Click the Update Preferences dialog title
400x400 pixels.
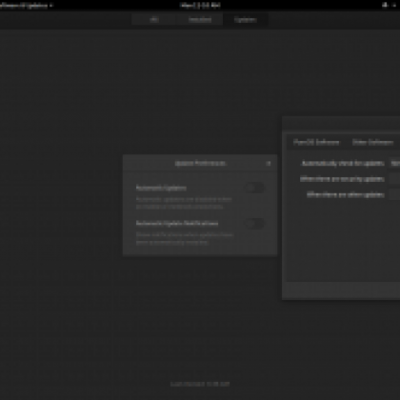[x=200, y=163]
